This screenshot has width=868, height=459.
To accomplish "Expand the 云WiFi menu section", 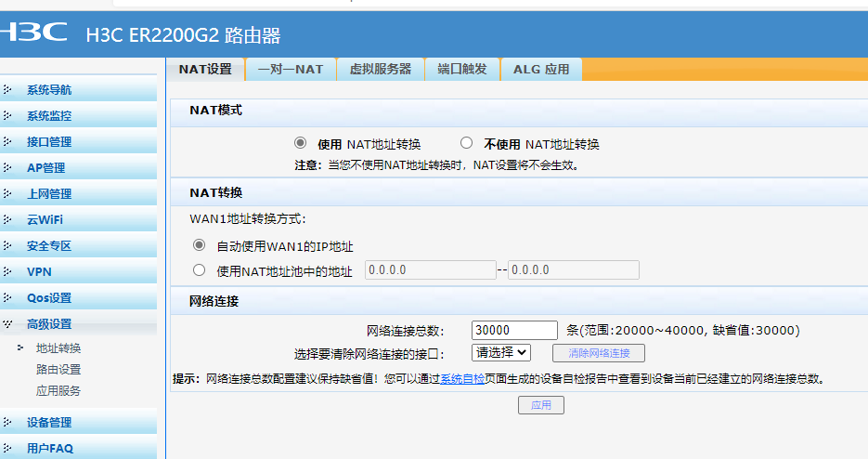I will click(x=78, y=219).
